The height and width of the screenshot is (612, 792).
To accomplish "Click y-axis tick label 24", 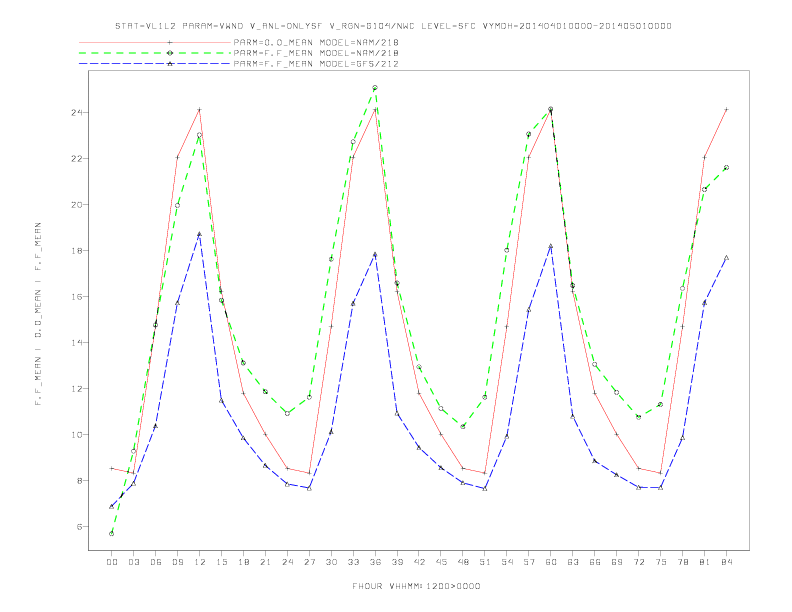I will tap(77, 113).
